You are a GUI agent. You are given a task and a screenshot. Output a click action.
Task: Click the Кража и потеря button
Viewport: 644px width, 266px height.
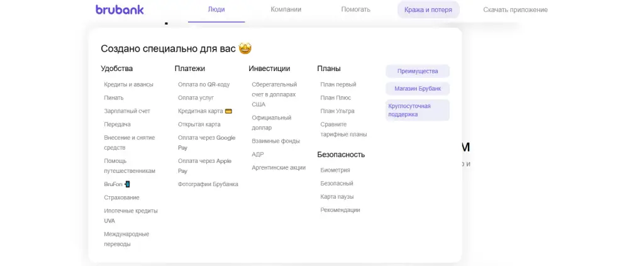click(428, 10)
